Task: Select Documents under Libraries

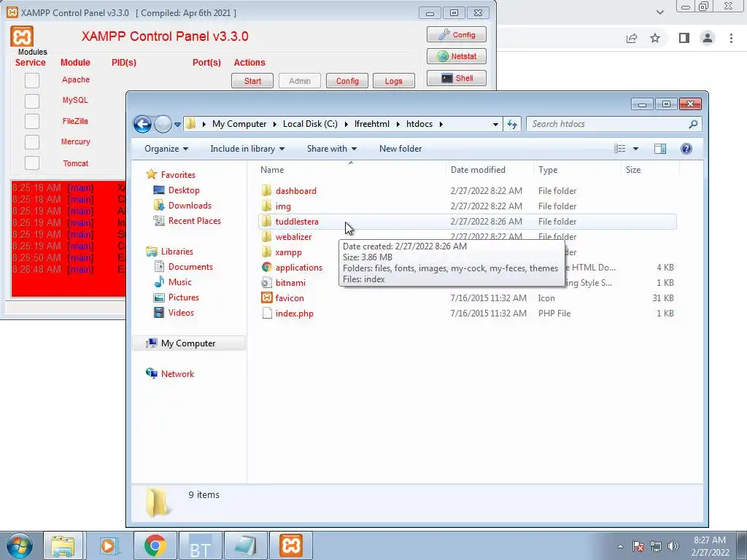Action: tap(190, 267)
